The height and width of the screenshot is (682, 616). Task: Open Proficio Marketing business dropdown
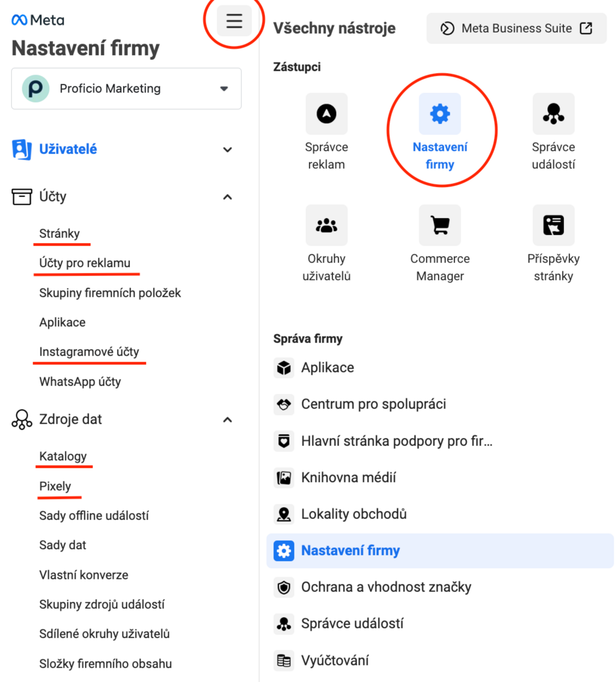pyautogui.click(x=126, y=88)
